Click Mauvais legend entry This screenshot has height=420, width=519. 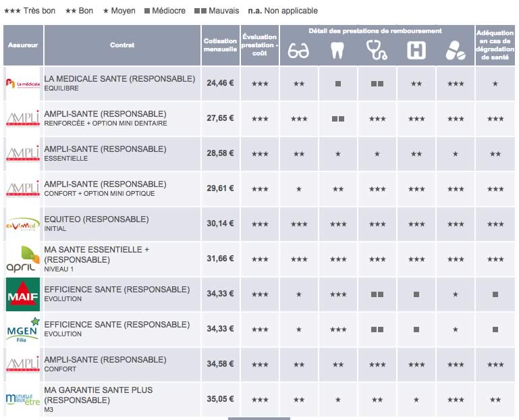(217, 11)
